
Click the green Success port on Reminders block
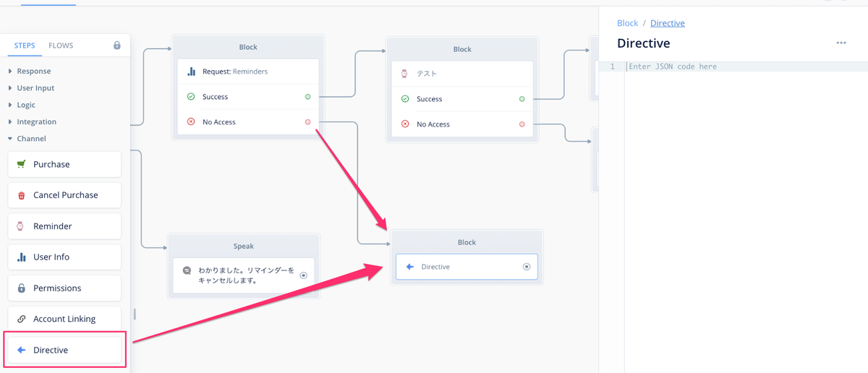[x=308, y=97]
